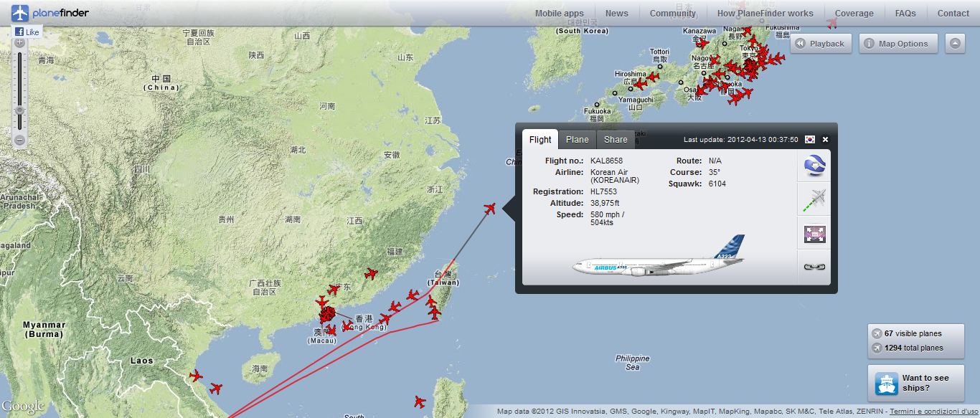The image size is (980, 418).
Task: Open the Contact page
Action: (x=953, y=13)
